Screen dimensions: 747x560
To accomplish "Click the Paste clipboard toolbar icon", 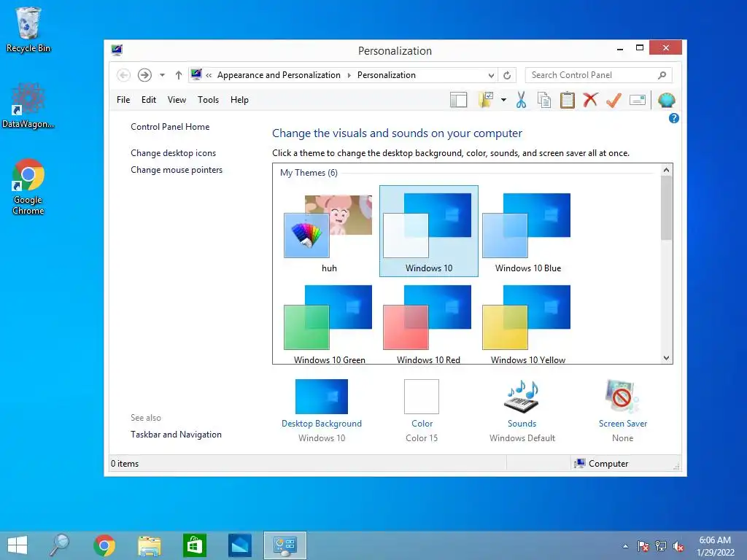I will tap(567, 100).
